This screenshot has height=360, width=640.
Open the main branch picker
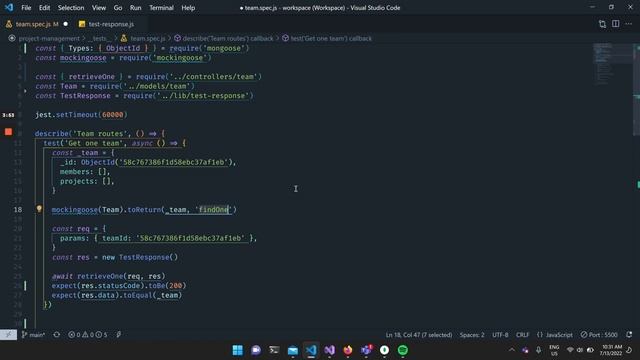[33, 335]
